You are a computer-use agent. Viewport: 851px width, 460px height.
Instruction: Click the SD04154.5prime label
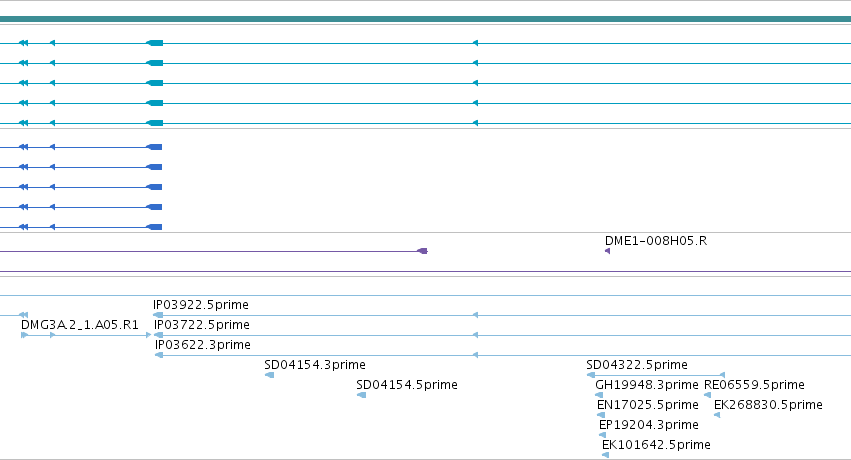(407, 385)
